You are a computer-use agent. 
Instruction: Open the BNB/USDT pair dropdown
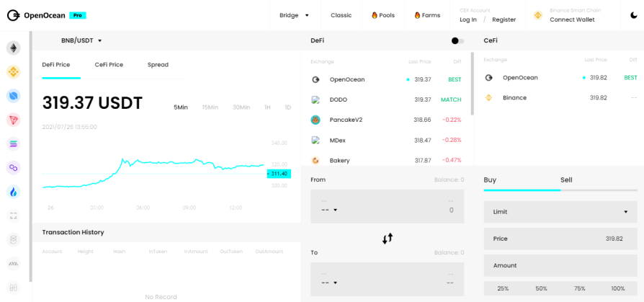click(x=81, y=40)
